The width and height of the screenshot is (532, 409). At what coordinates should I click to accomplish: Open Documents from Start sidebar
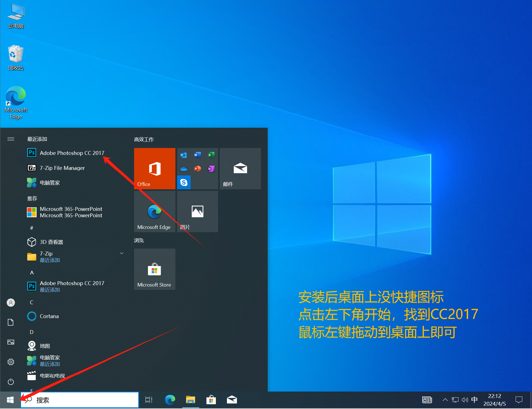pos(11,322)
